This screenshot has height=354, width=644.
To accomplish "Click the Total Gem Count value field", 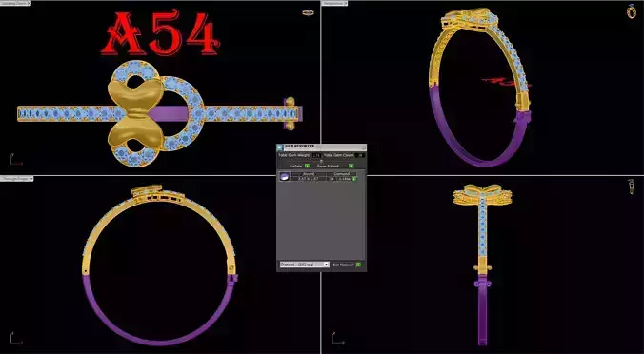I will pos(360,155).
